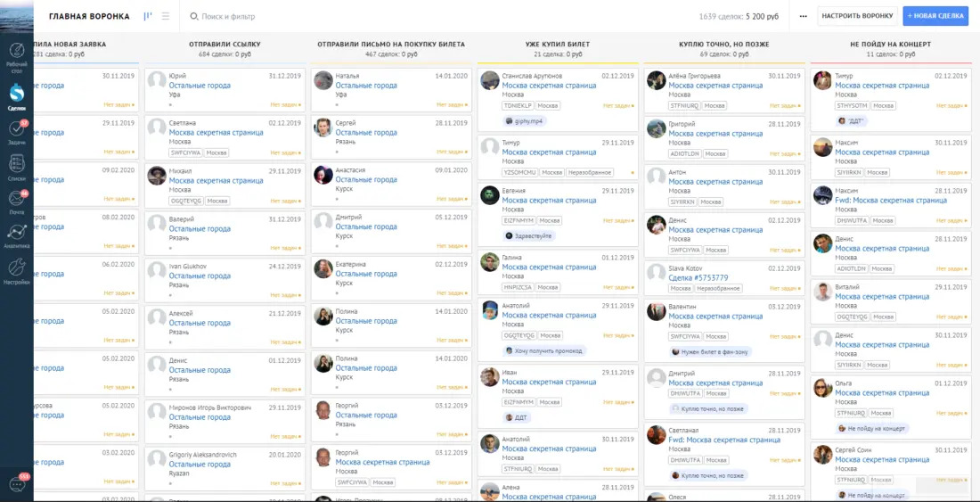The image size is (980, 502).
Task: Click Не пойду на концерт column header
Action: point(891,45)
